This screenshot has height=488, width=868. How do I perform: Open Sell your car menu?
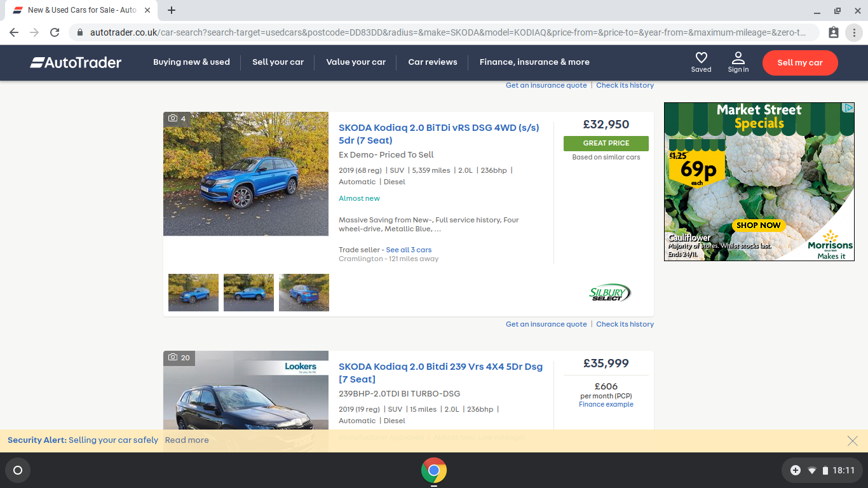(278, 62)
